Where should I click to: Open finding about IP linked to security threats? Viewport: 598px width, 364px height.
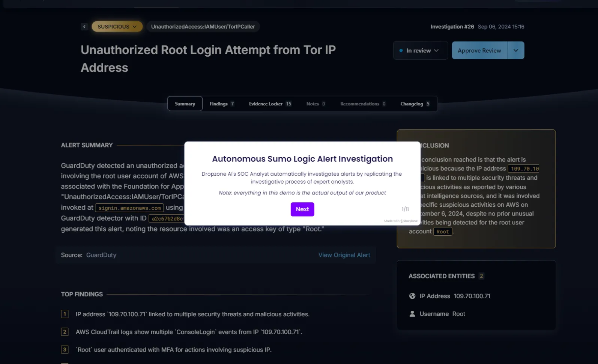tap(192, 314)
